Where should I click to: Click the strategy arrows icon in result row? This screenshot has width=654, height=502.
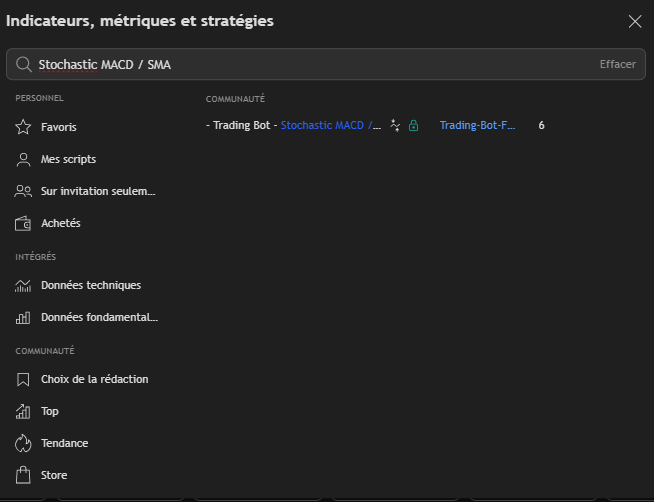click(x=396, y=126)
